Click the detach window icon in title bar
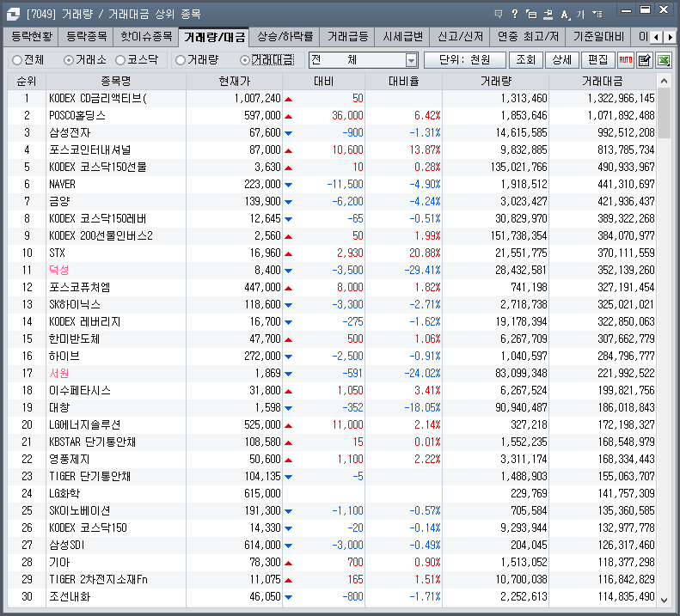The height and width of the screenshot is (616, 680). pos(531,15)
